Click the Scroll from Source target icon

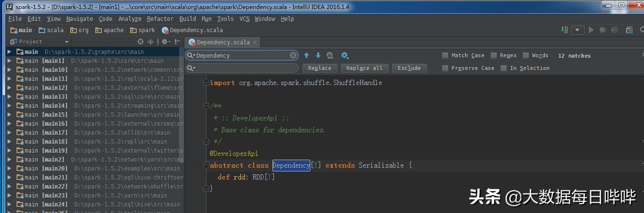[140, 42]
